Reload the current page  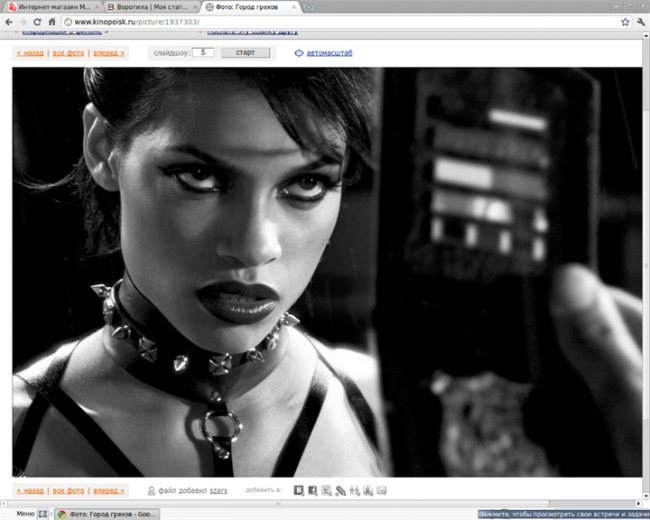37,21
